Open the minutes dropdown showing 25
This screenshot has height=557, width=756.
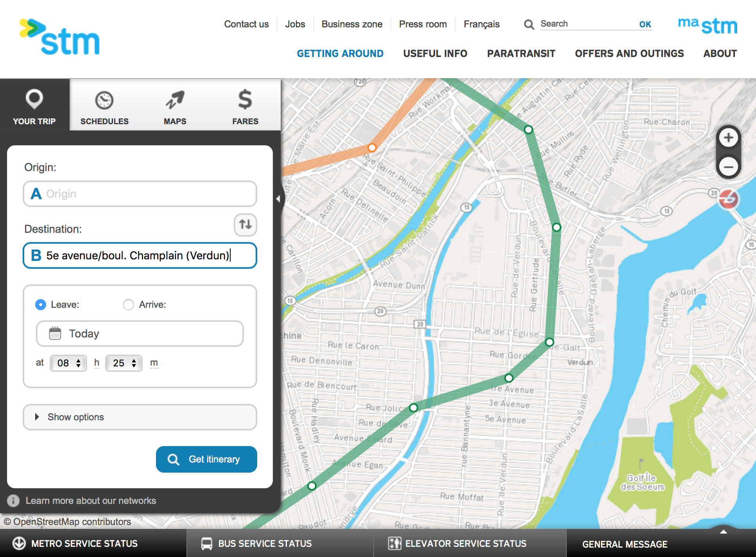point(124,363)
